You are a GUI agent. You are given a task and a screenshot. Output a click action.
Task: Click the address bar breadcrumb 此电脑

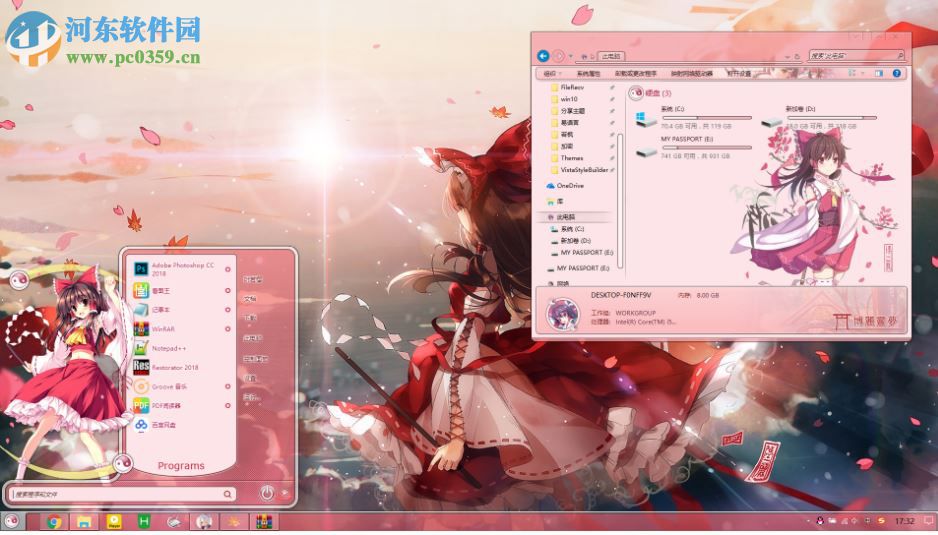(x=611, y=56)
